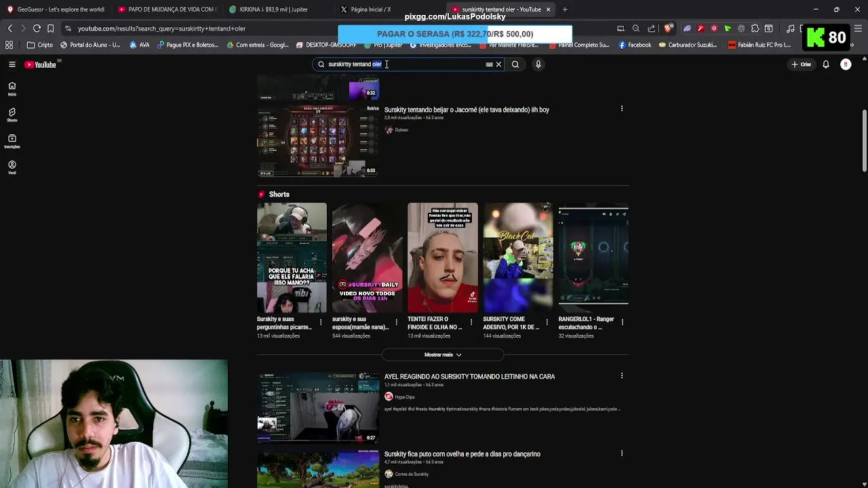This screenshot has width=868, height=488.
Task: Open the notifications bell
Action: (826, 64)
